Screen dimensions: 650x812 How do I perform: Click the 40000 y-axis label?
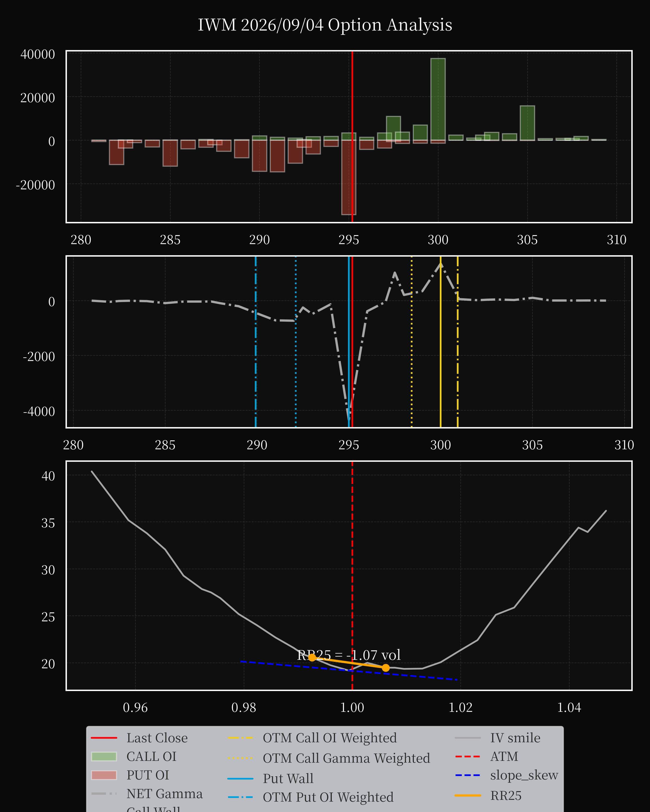(x=38, y=54)
